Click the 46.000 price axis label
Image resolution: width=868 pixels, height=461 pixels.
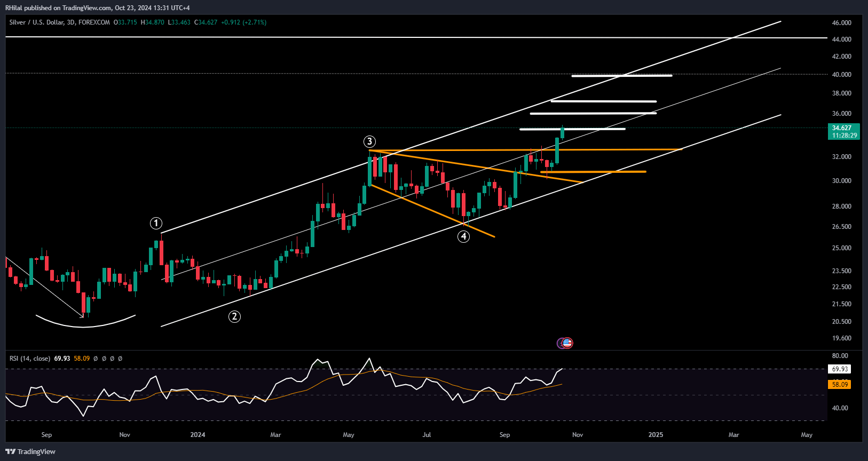coord(842,23)
